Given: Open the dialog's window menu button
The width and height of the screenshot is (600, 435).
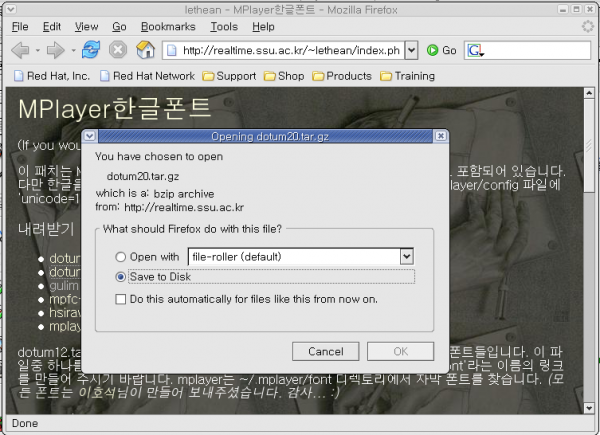Looking at the screenshot, I should click(x=90, y=136).
